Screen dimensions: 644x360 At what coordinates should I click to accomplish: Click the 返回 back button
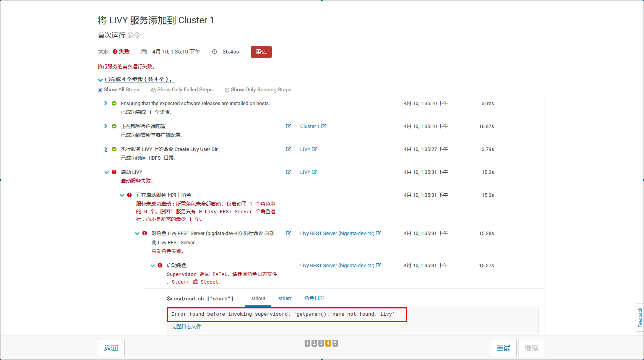tap(111, 348)
